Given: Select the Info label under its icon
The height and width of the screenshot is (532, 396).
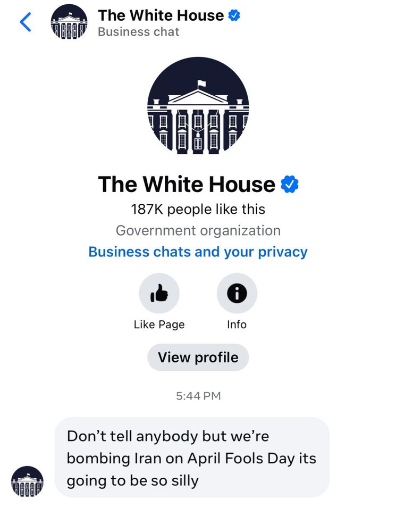Looking at the screenshot, I should pyautogui.click(x=237, y=324).
